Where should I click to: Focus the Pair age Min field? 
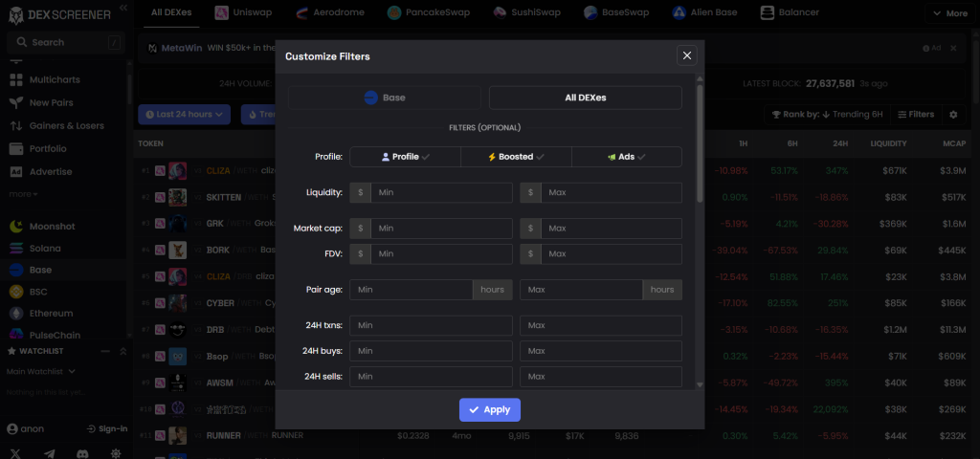point(412,290)
